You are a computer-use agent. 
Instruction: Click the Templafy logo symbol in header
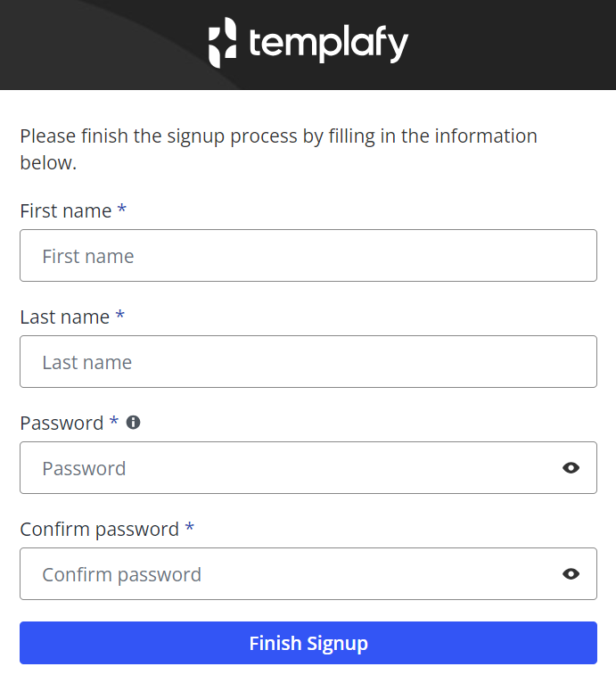tap(222, 43)
